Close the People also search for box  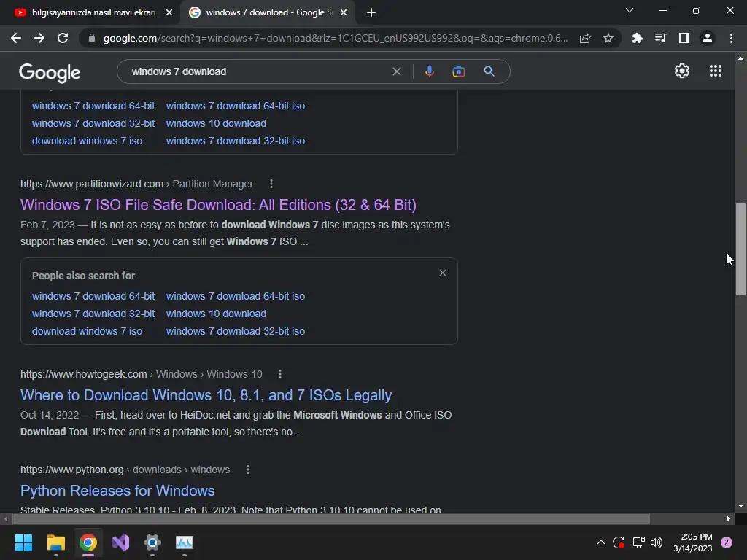443,273
